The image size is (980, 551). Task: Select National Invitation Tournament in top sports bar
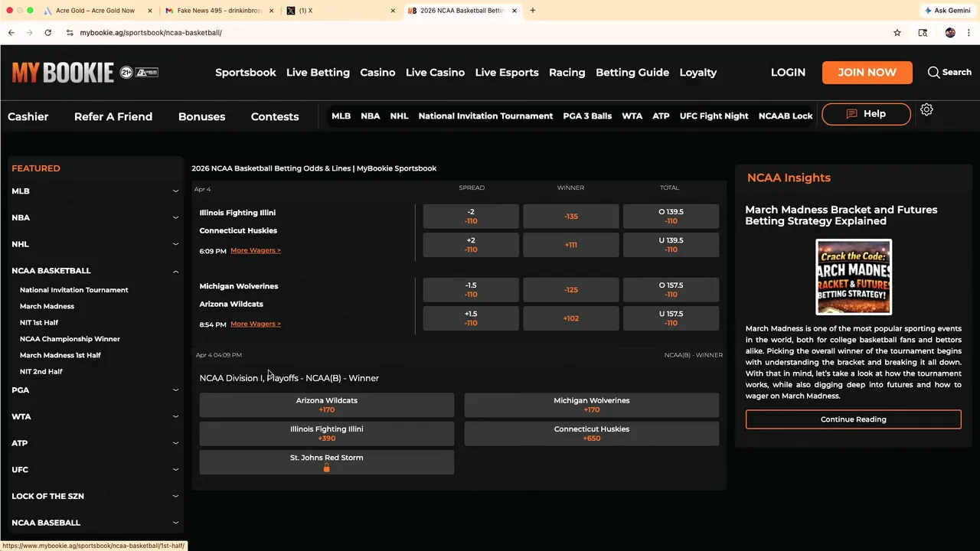click(485, 116)
